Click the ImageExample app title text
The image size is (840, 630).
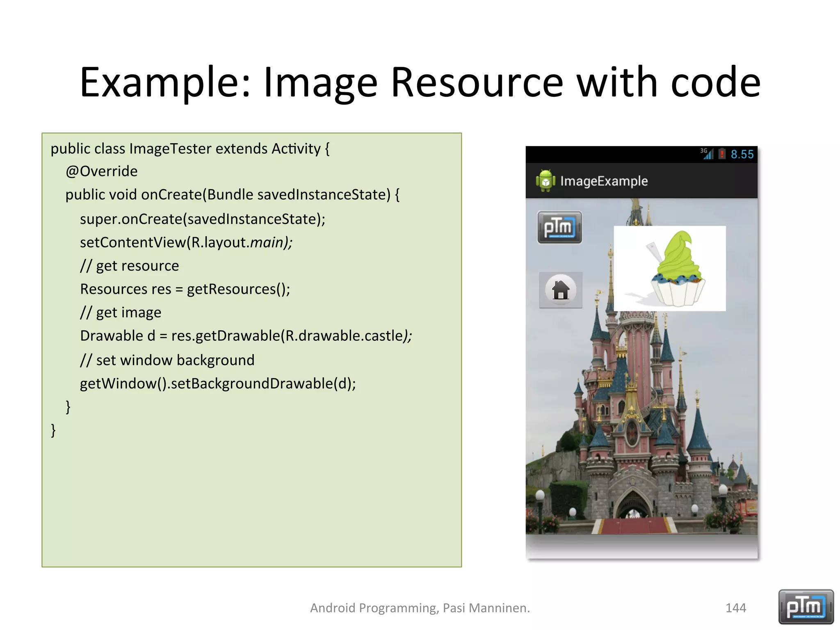point(604,181)
